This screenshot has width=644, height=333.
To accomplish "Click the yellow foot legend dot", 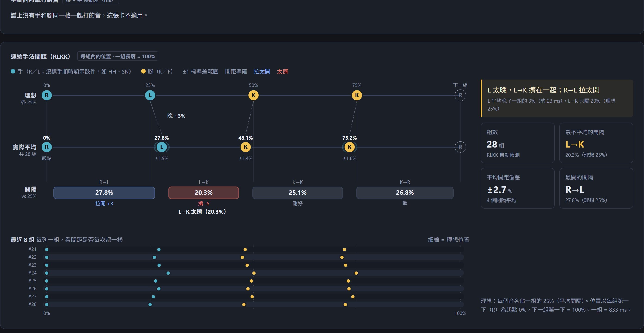I will [x=143, y=71].
